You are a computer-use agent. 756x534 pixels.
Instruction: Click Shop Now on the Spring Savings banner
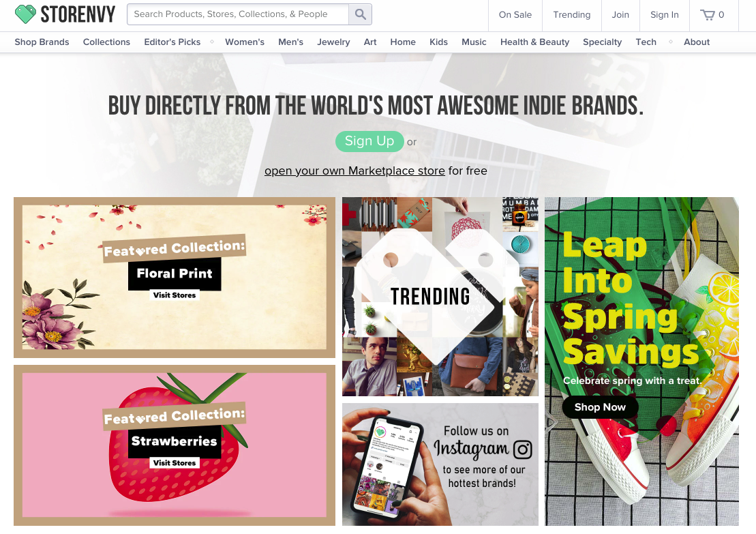(x=600, y=406)
